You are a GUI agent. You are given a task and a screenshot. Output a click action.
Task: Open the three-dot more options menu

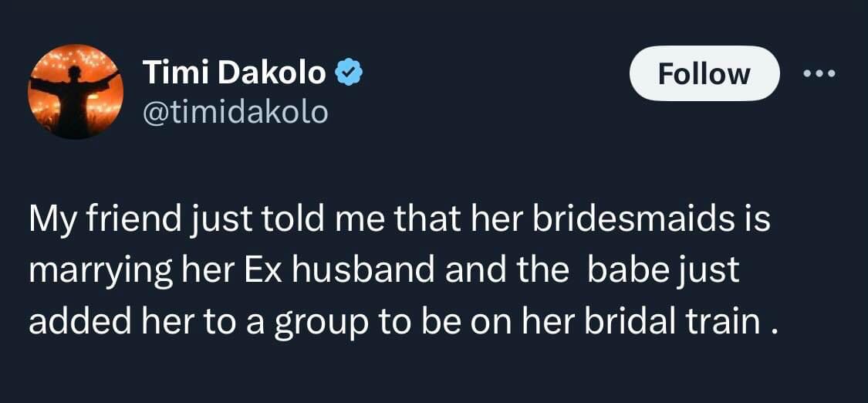[x=819, y=74]
